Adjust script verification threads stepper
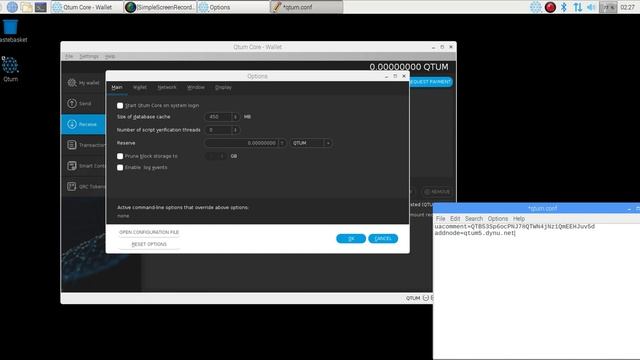Screen dimensions: 640x360 [x=235, y=130]
